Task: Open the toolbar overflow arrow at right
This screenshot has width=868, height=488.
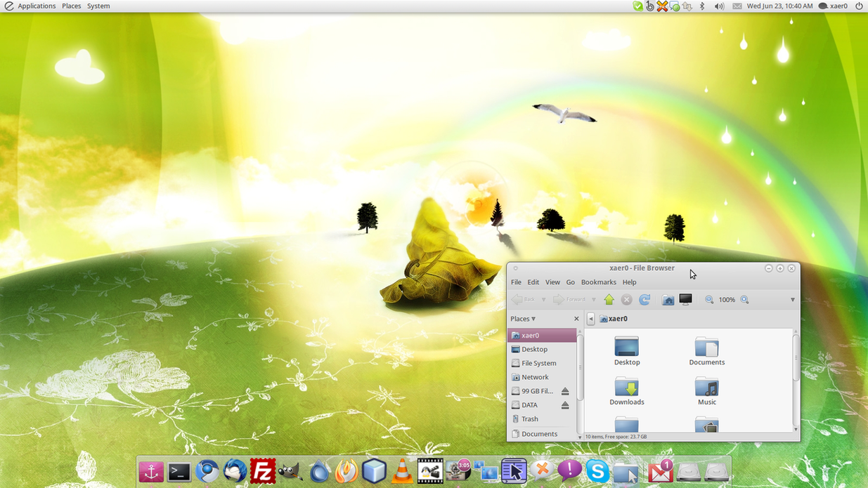Action: [792, 300]
